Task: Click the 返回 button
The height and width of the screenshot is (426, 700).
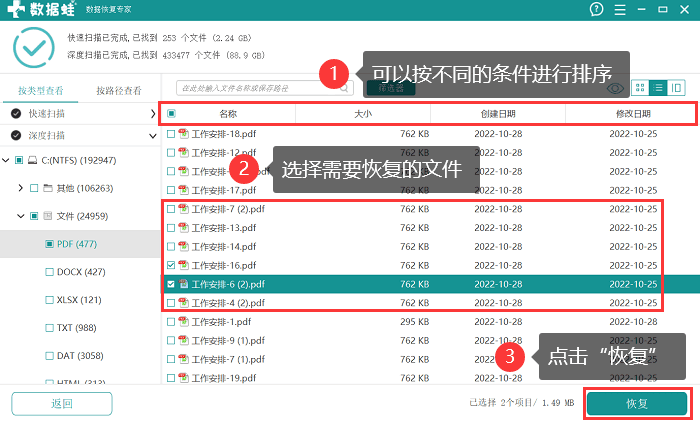Action: tap(62, 404)
